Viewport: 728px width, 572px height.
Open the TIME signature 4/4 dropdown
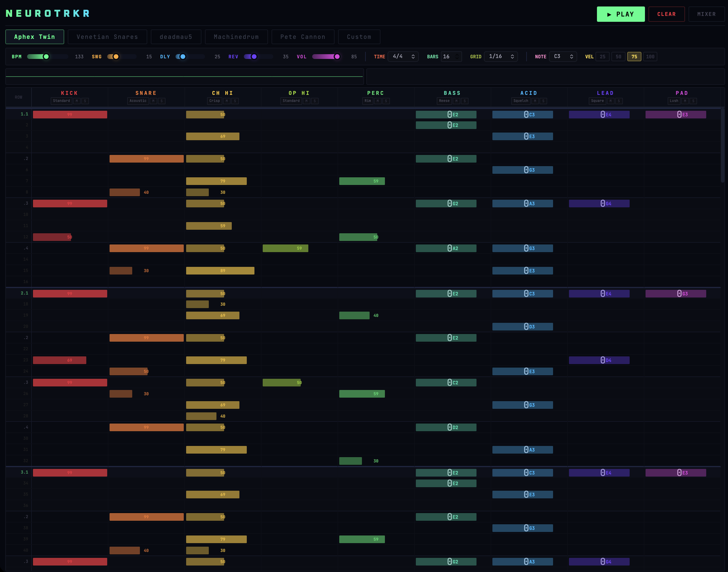tap(403, 57)
